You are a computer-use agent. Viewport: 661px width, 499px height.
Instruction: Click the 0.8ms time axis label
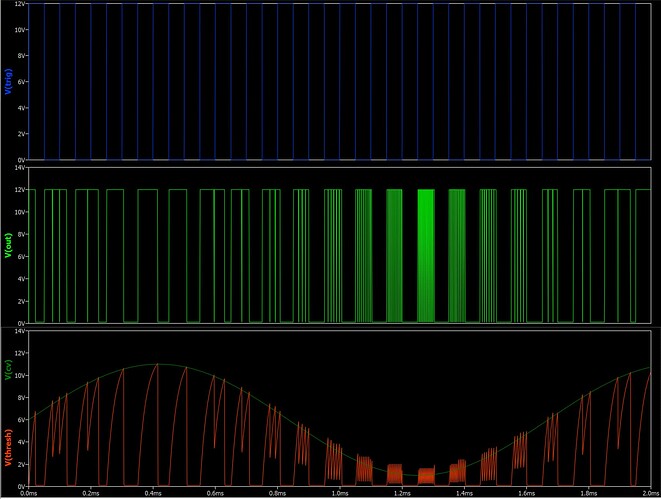[x=279, y=493]
